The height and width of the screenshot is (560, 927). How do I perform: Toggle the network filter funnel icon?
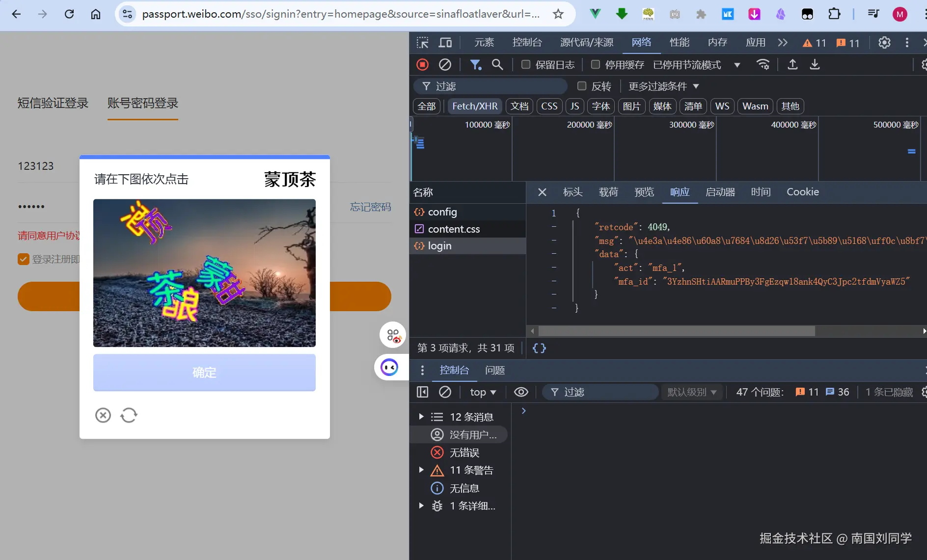[x=475, y=64]
